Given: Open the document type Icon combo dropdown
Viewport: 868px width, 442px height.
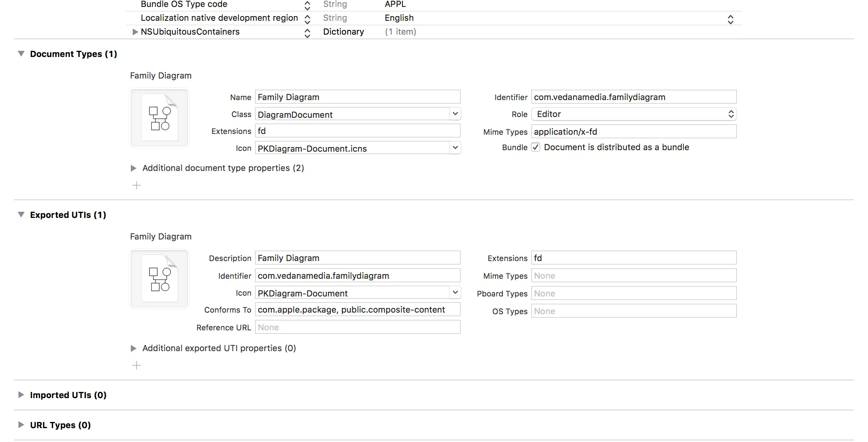Looking at the screenshot, I should 455,148.
